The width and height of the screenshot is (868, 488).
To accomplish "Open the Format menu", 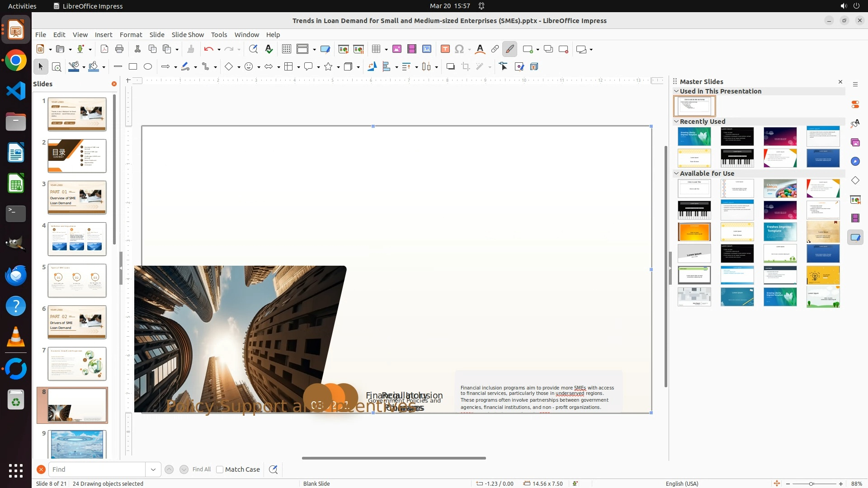I will (131, 35).
